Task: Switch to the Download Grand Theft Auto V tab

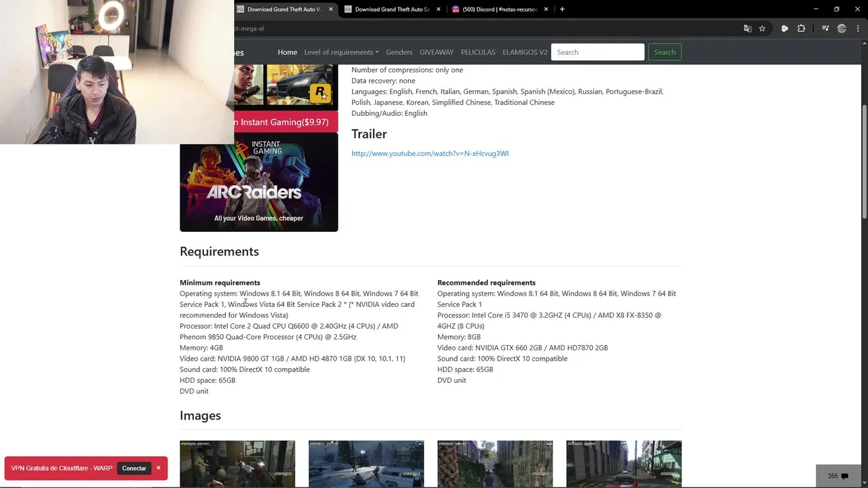Action: (283, 9)
